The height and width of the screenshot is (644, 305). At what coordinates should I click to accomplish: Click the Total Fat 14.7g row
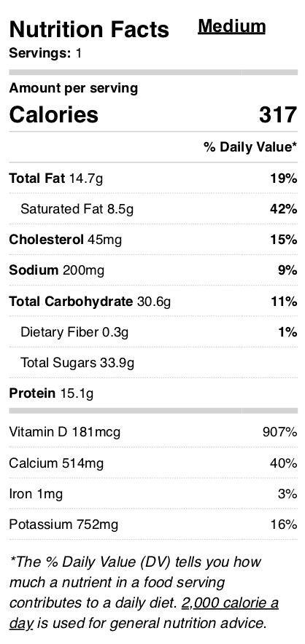[x=153, y=178]
